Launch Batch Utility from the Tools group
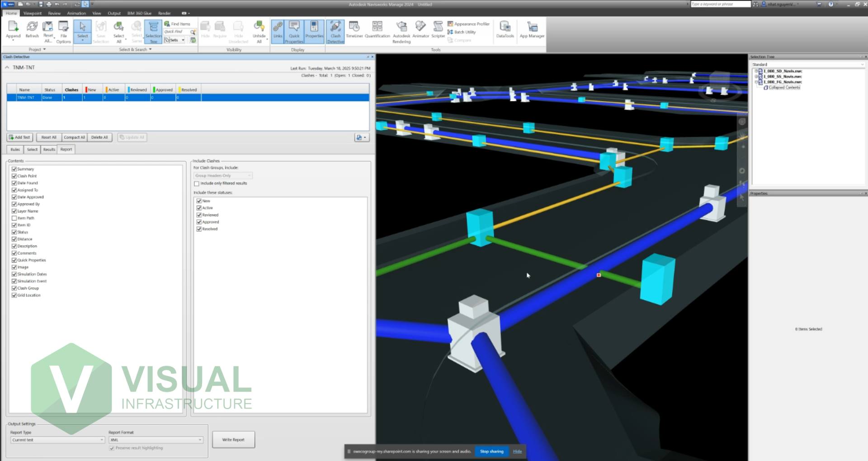868x461 pixels. 462,32
